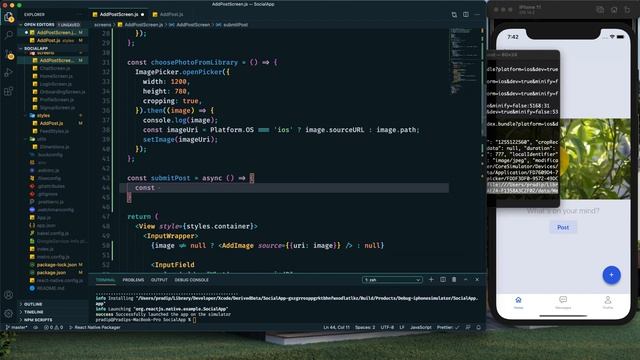Image resolution: width=640 pixels, height=360 pixels.
Task: Click Simulator screenshot icon in title bar
Action: (x=600, y=9)
